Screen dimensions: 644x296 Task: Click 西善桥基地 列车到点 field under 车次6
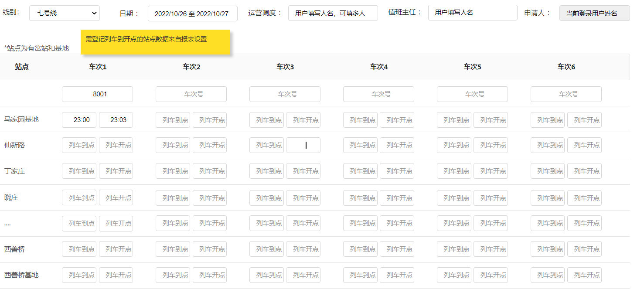547,275
